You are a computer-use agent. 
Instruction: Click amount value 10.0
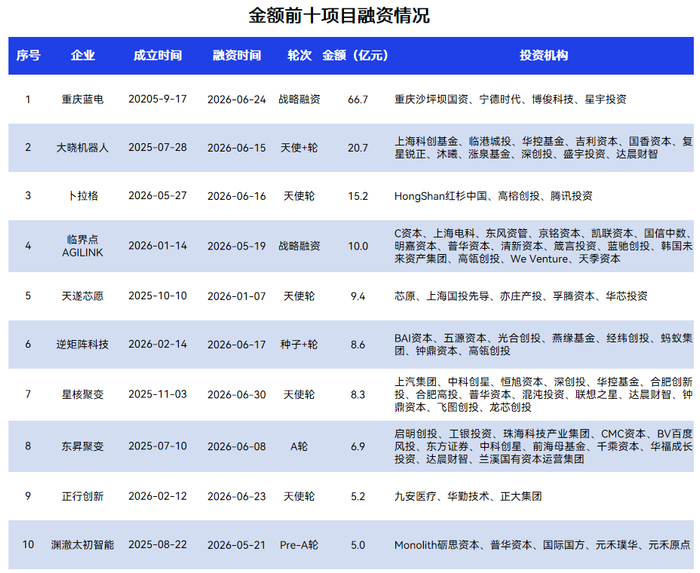358,246
